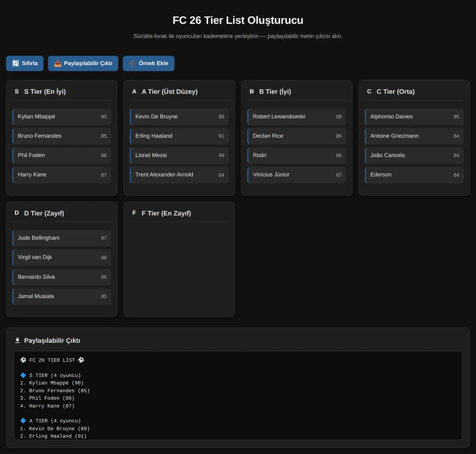
Task: Pick the Antoine Griezmann player card
Action: point(414,136)
